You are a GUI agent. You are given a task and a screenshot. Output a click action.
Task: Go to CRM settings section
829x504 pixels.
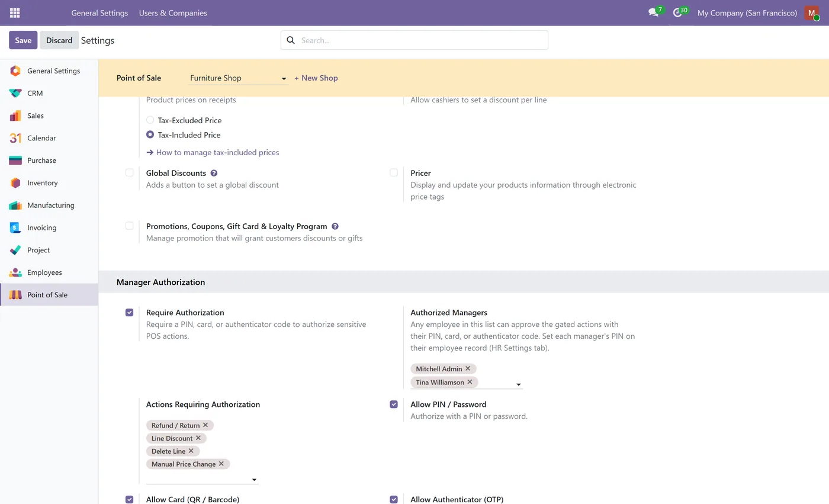tap(49, 94)
